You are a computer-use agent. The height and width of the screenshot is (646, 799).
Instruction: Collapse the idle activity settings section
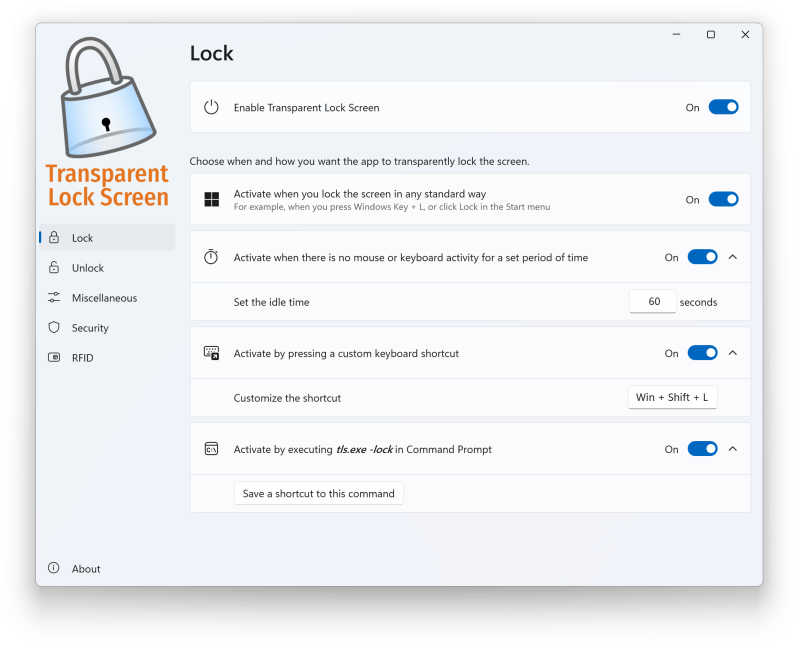[733, 257]
